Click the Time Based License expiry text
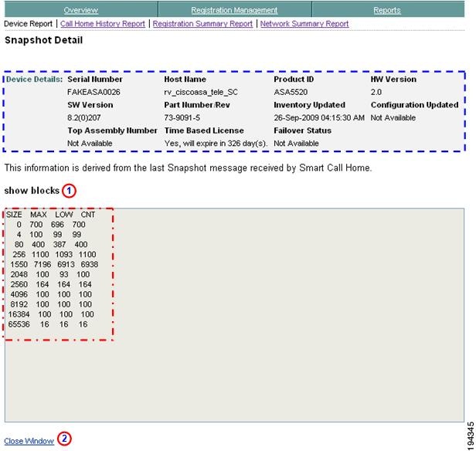Image resolution: width=476 pixels, height=451 pixels. [216, 143]
